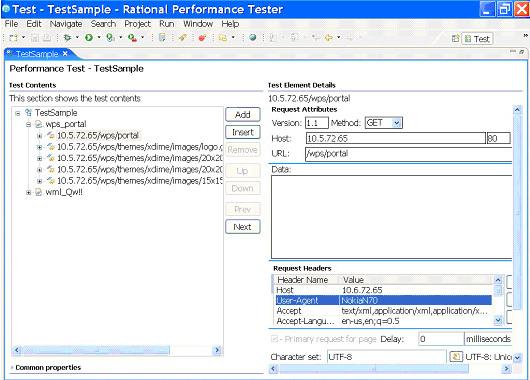Screen dimensions: 530x380
Task: Open the Run menu
Action: pos(167,24)
